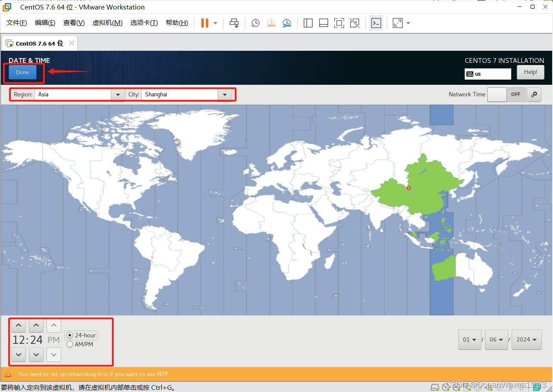
Task: Select the 24-hour time format
Action: click(x=81, y=335)
